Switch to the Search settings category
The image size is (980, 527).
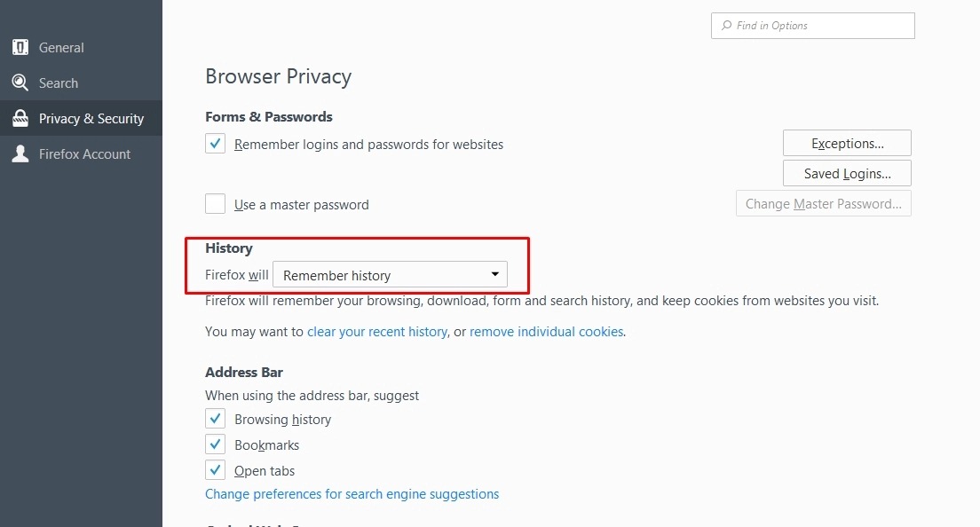[59, 83]
